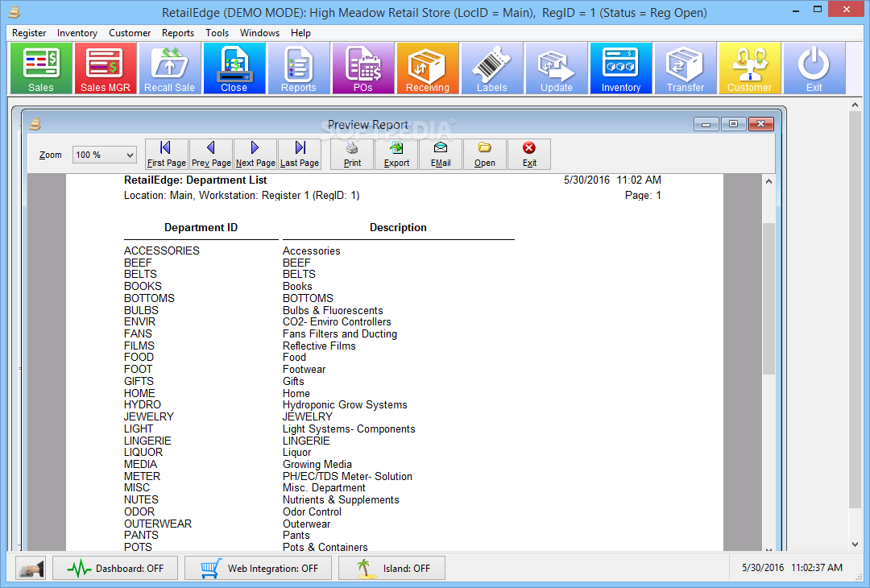Screen dimensions: 870x588
Task: Go to First Page of report
Action: [167, 154]
